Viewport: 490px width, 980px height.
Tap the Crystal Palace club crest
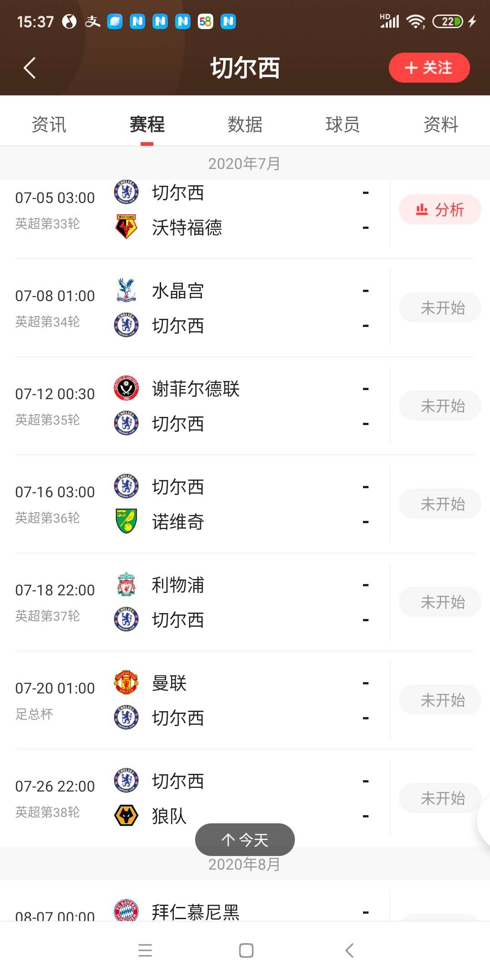(126, 290)
